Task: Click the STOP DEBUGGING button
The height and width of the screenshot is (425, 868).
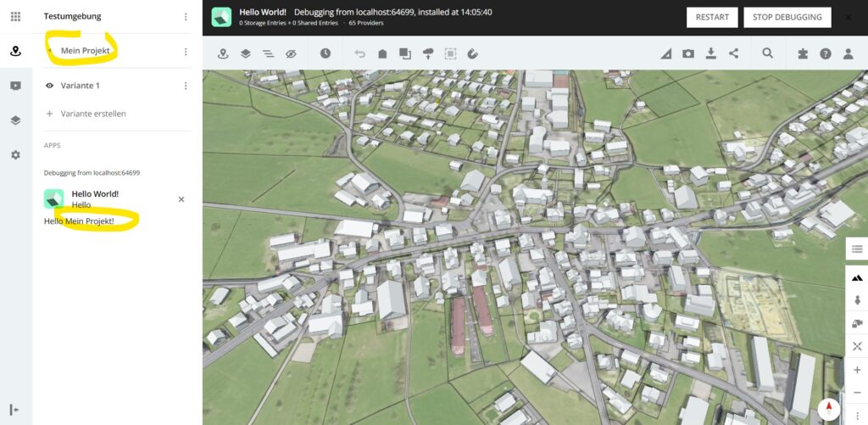Action: pyautogui.click(x=787, y=17)
